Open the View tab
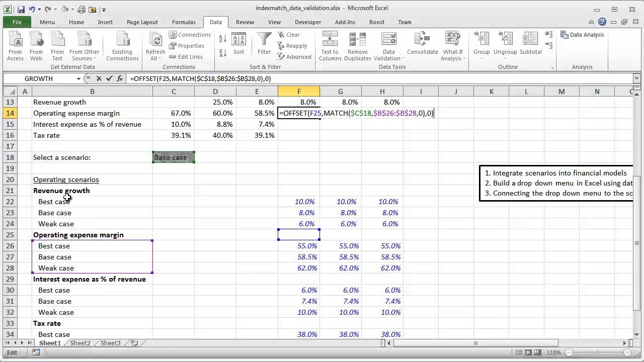644x362 pixels. 274,22
